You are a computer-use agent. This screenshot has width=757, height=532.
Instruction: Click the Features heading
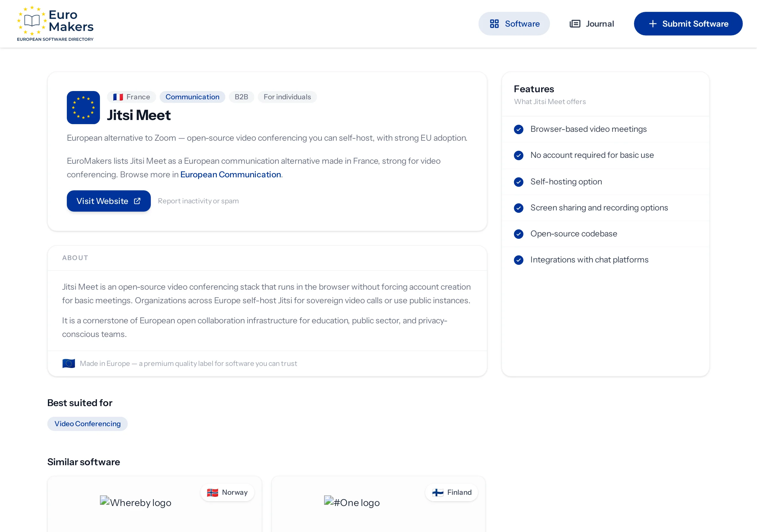pyautogui.click(x=534, y=89)
